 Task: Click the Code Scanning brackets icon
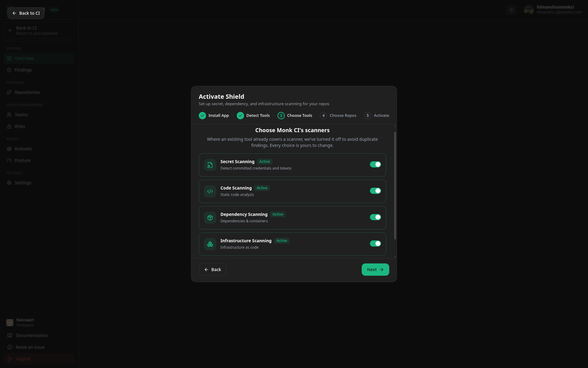(210, 191)
